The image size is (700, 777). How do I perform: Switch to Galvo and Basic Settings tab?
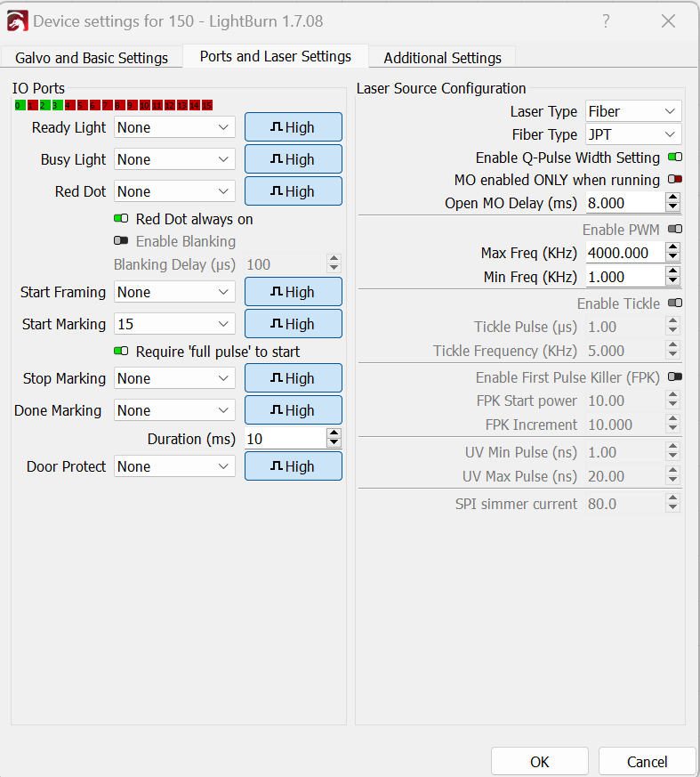tap(92, 58)
